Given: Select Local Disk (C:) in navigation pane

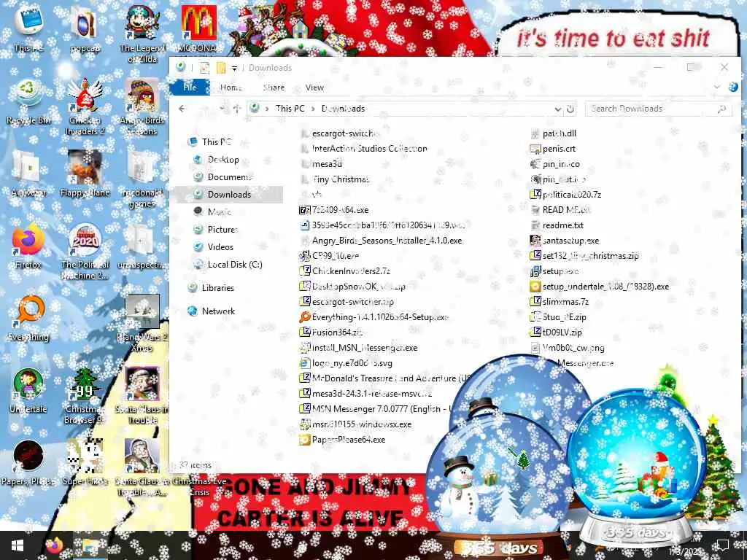Looking at the screenshot, I should click(x=234, y=264).
